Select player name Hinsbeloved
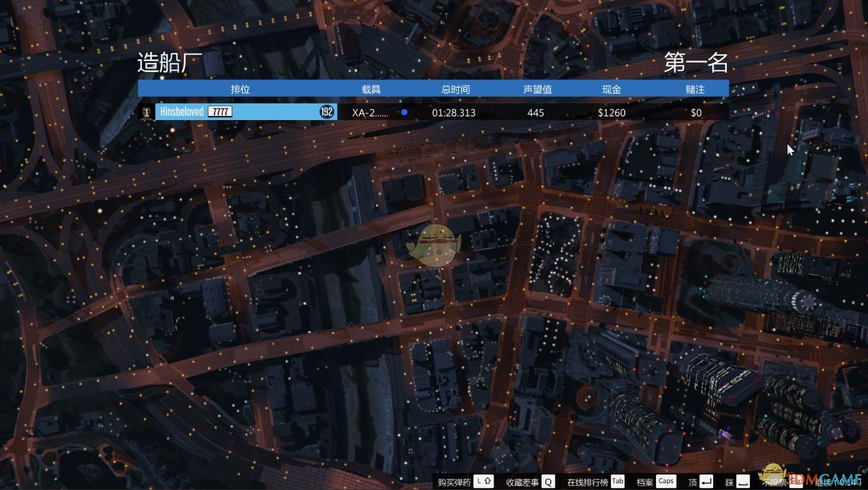Viewport: 868px width, 490px height. tap(182, 111)
